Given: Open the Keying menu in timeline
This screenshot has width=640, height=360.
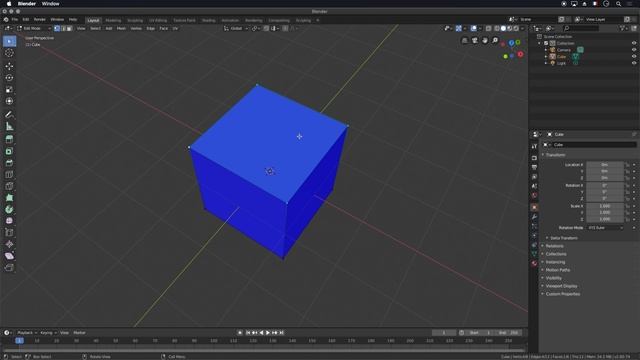Looking at the screenshot, I should pyautogui.click(x=48, y=333).
